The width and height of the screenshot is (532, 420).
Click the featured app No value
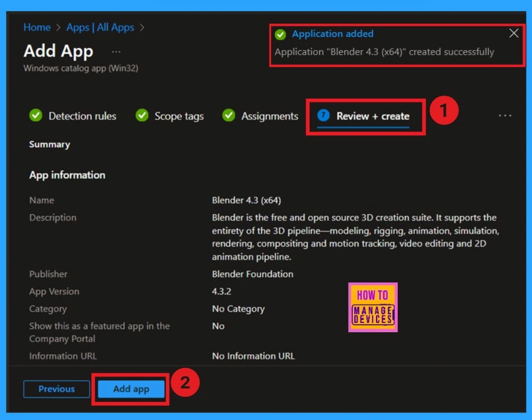click(x=218, y=326)
